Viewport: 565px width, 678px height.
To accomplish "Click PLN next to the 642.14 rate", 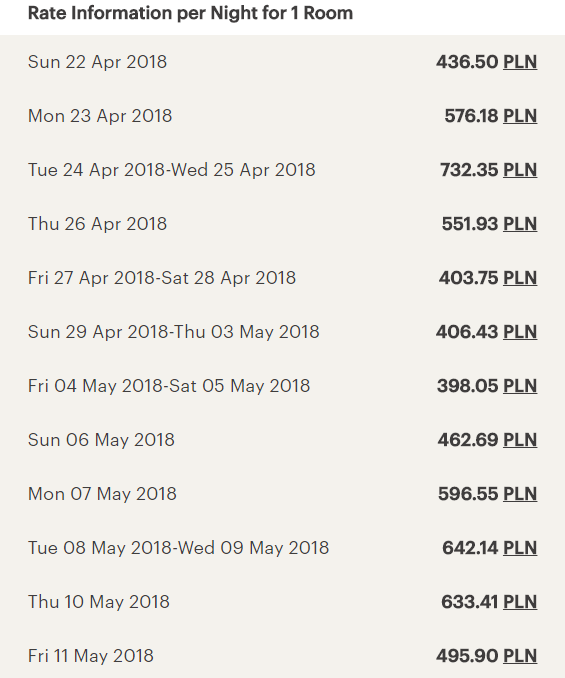I will coord(520,548).
